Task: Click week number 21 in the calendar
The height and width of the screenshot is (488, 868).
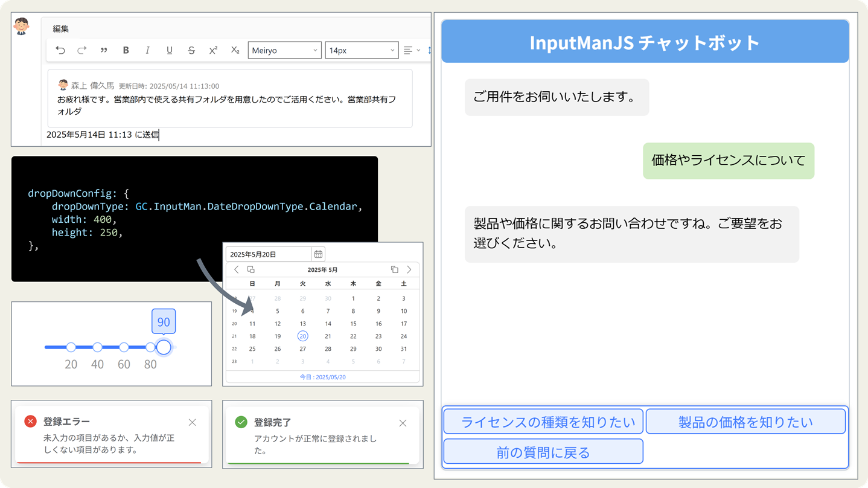Action: (x=235, y=336)
